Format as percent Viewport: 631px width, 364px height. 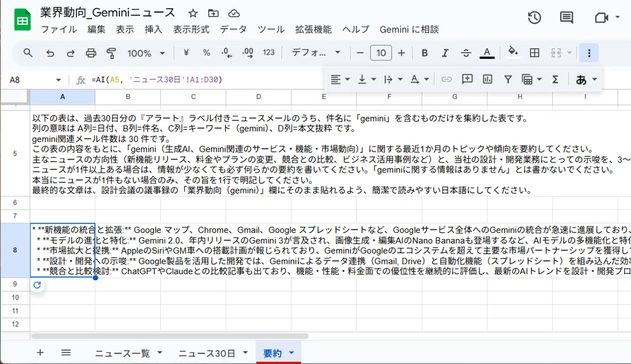coord(206,53)
